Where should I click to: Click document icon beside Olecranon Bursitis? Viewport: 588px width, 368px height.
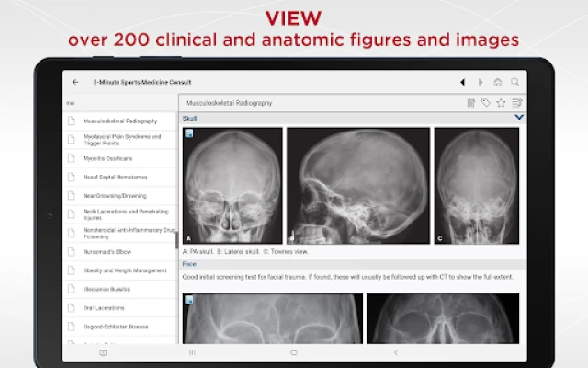pyautogui.click(x=72, y=289)
